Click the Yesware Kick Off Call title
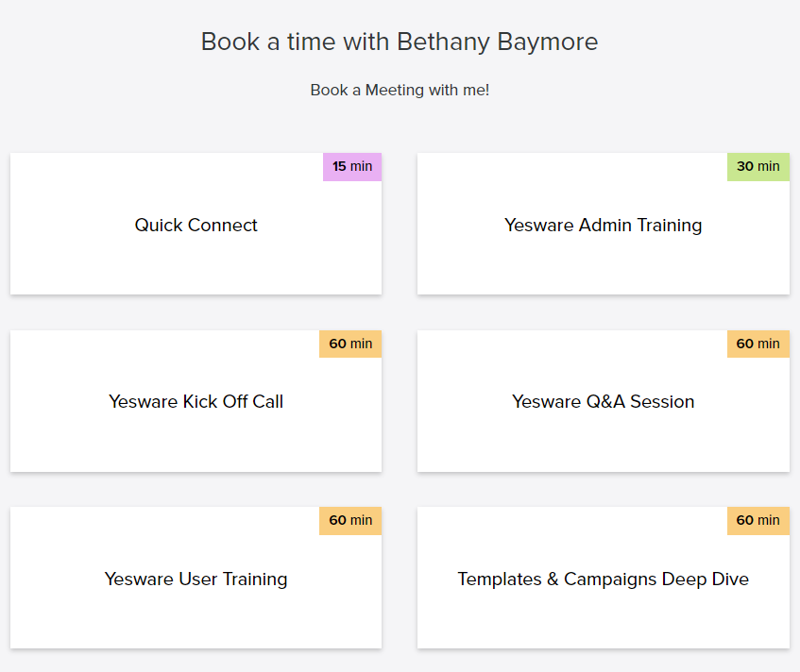The width and height of the screenshot is (800, 672). [x=196, y=401]
